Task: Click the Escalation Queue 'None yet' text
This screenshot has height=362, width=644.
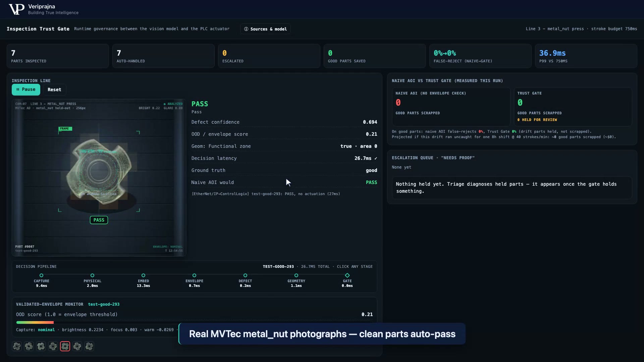Action: (401, 167)
